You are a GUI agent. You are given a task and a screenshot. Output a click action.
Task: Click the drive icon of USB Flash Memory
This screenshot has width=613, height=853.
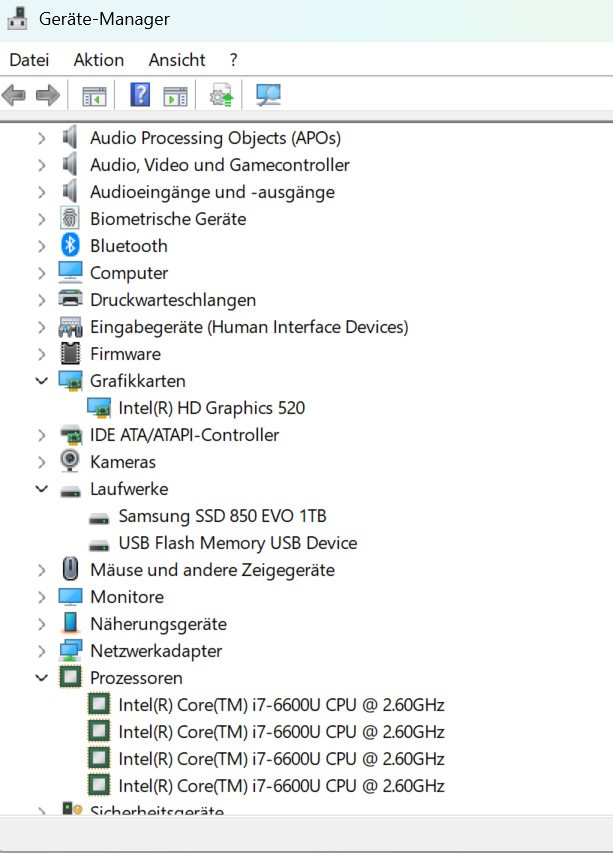[x=98, y=546]
